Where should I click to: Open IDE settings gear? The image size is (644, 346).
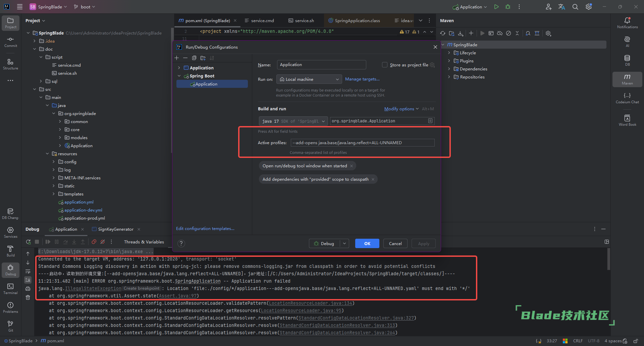[x=589, y=7]
